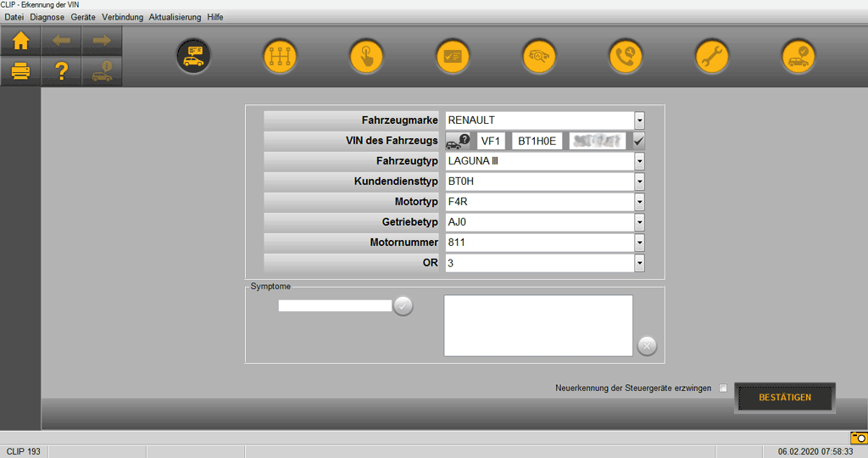868x458 pixels.
Task: Open the Diagnose menu
Action: pos(47,17)
